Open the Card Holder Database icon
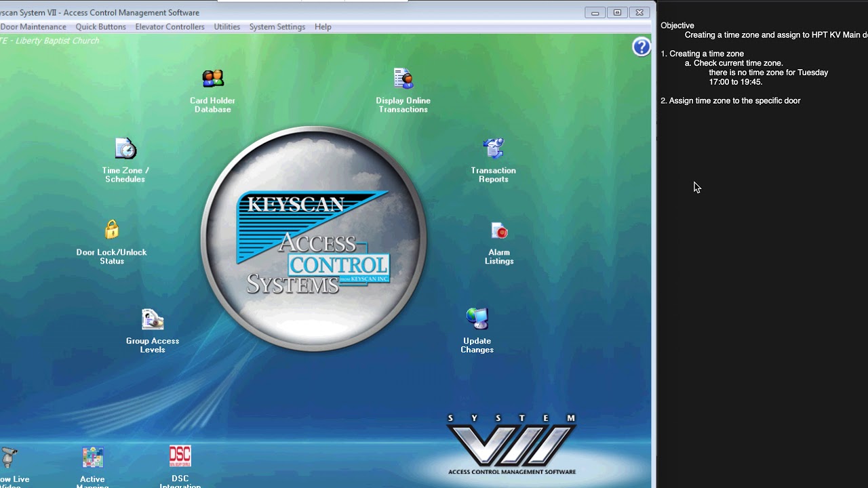 (x=213, y=79)
